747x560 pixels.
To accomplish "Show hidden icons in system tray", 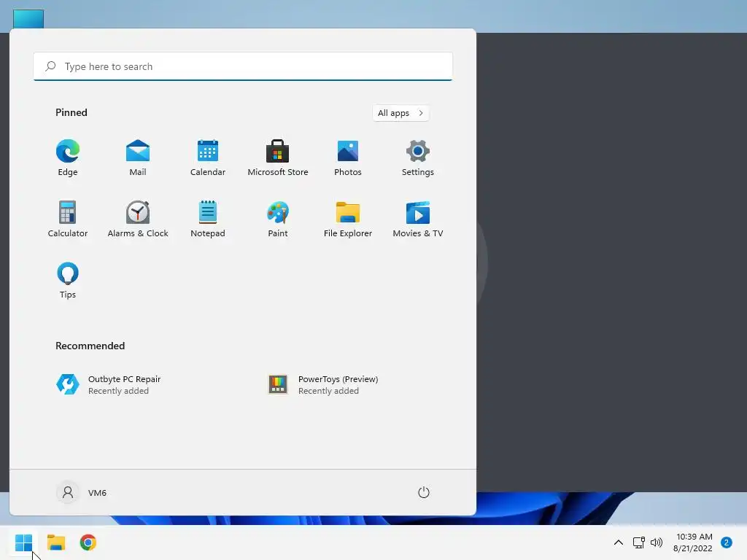I will click(619, 542).
